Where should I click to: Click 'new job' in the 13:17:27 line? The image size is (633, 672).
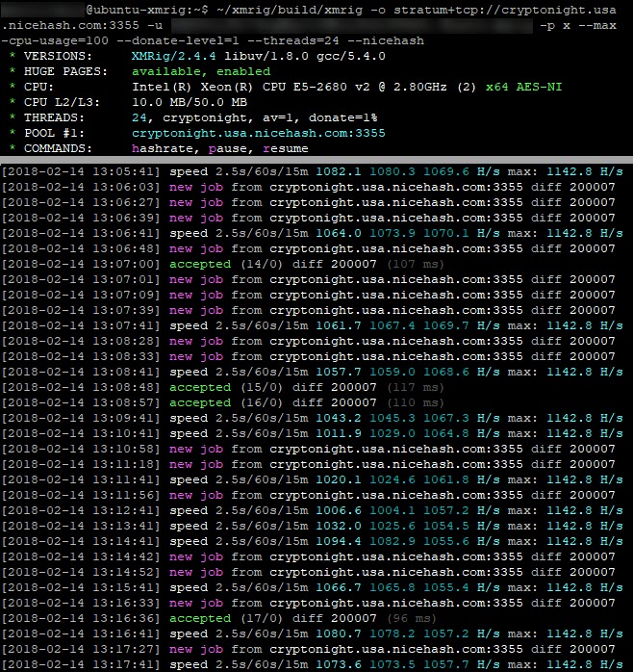coord(196,650)
